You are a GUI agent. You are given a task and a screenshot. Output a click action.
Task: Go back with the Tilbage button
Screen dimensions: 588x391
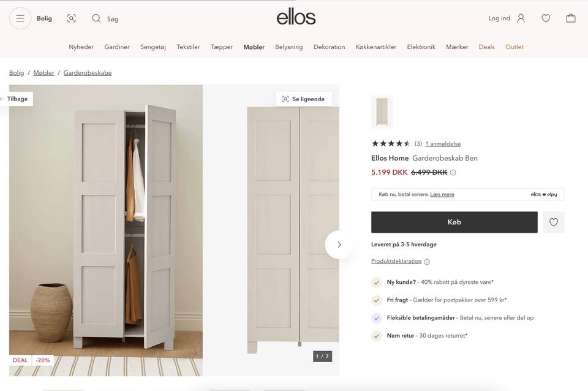point(17,99)
